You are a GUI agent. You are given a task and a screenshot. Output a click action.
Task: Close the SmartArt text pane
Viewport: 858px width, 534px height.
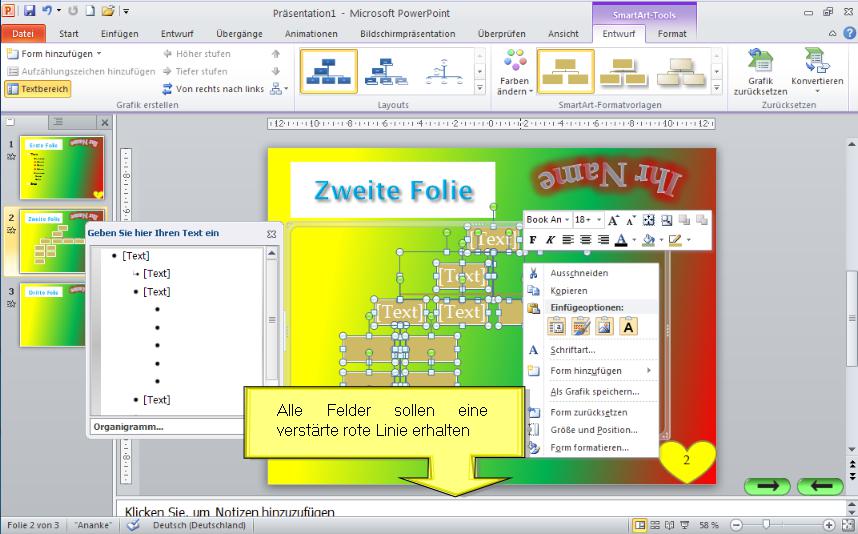pyautogui.click(x=271, y=233)
